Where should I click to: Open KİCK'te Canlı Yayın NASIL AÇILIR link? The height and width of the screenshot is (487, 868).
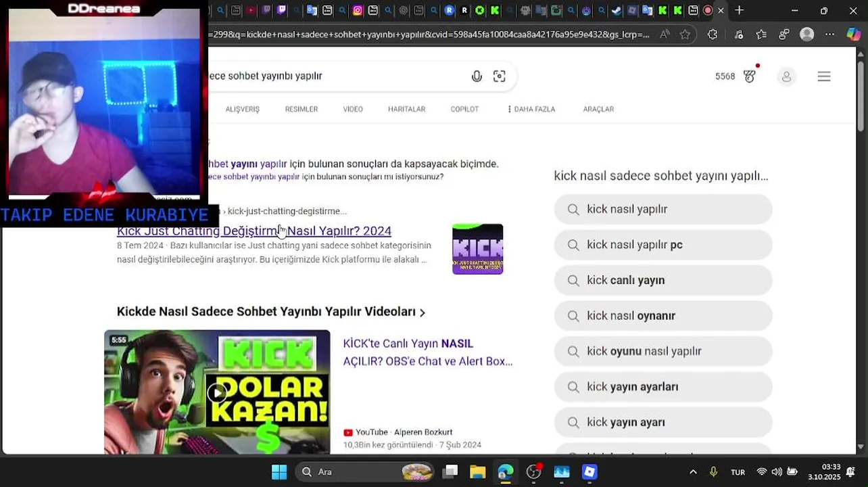pos(428,352)
